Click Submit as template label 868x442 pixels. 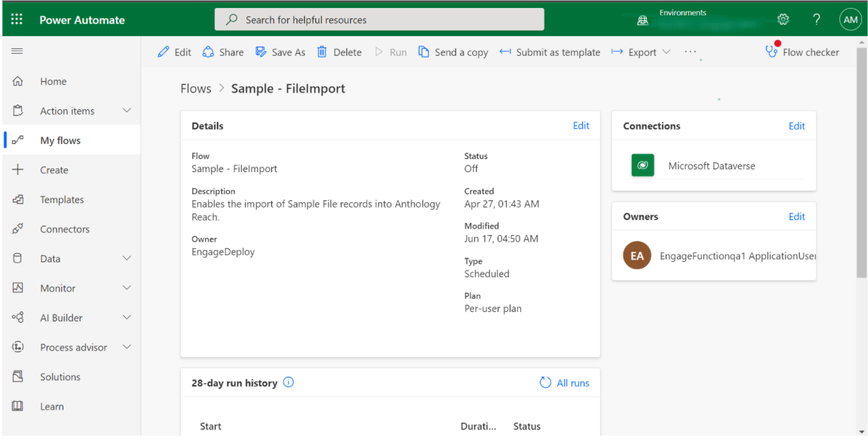click(559, 52)
